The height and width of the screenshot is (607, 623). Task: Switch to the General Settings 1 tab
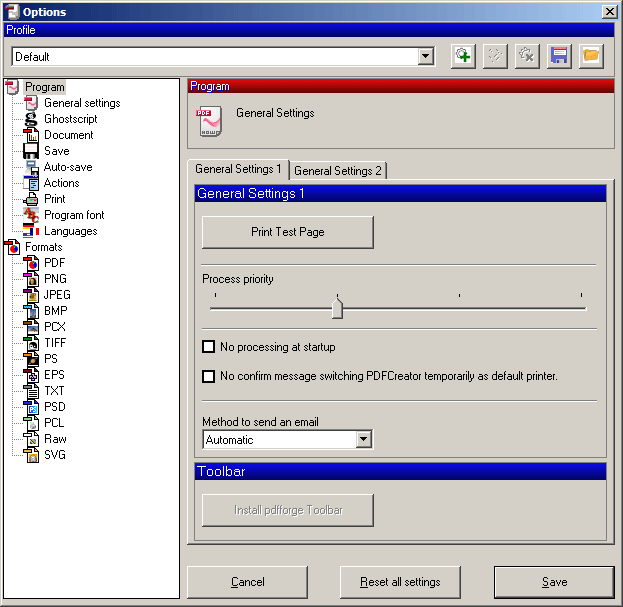238,169
